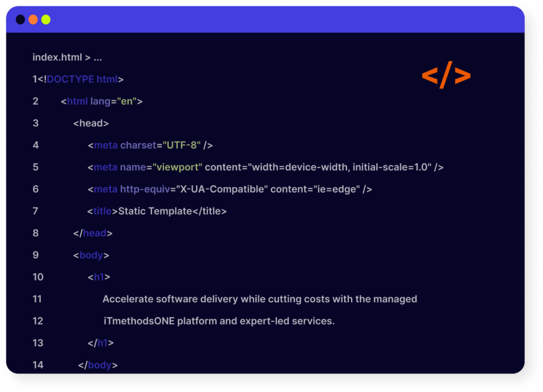Click the orange window dot

[33, 20]
